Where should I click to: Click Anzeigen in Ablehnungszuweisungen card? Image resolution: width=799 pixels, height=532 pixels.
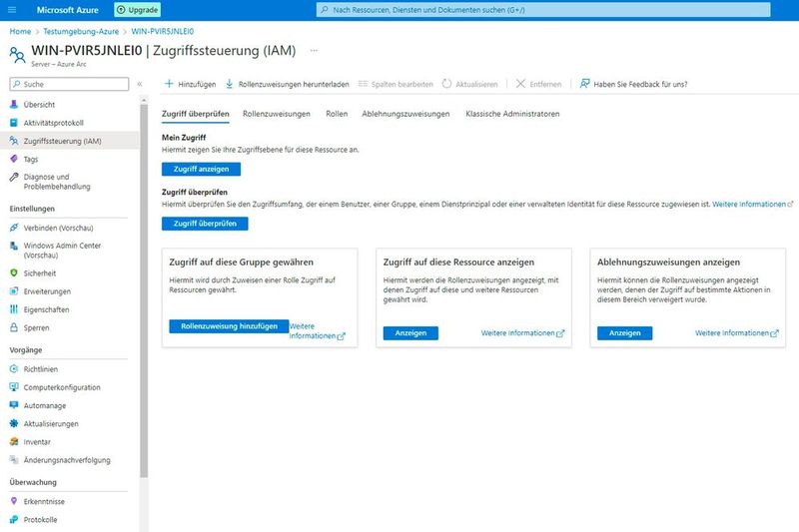click(x=625, y=333)
